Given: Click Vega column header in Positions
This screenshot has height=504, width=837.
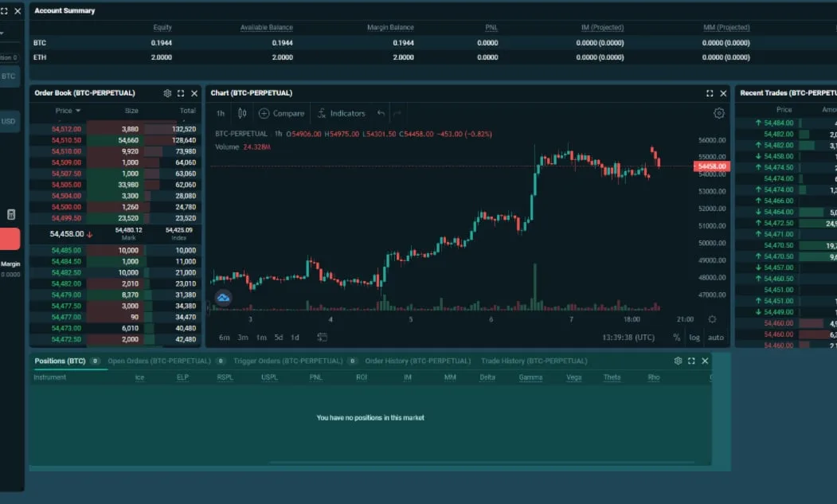Looking at the screenshot, I should pyautogui.click(x=574, y=377).
